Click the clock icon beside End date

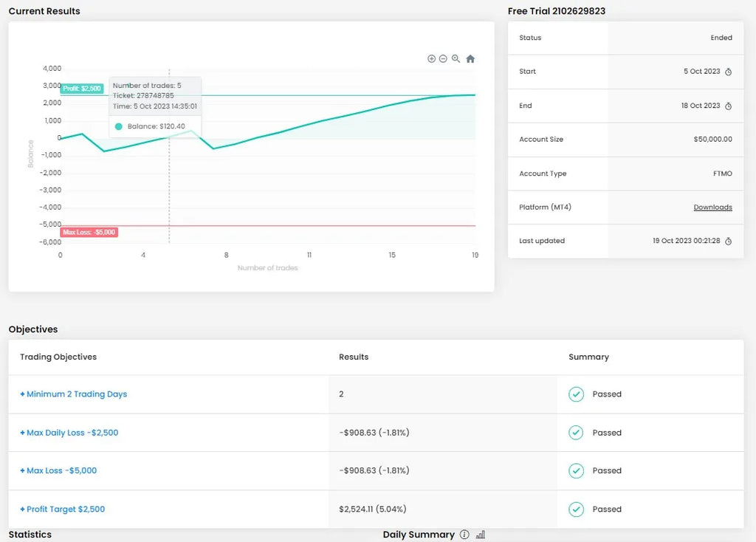coord(729,106)
